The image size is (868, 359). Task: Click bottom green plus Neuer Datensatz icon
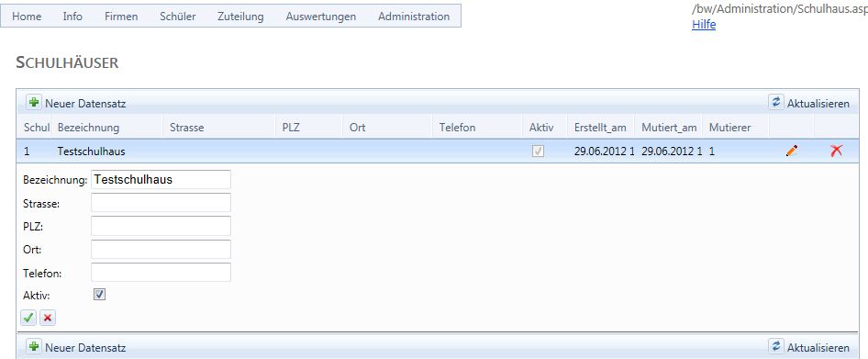[34, 347]
